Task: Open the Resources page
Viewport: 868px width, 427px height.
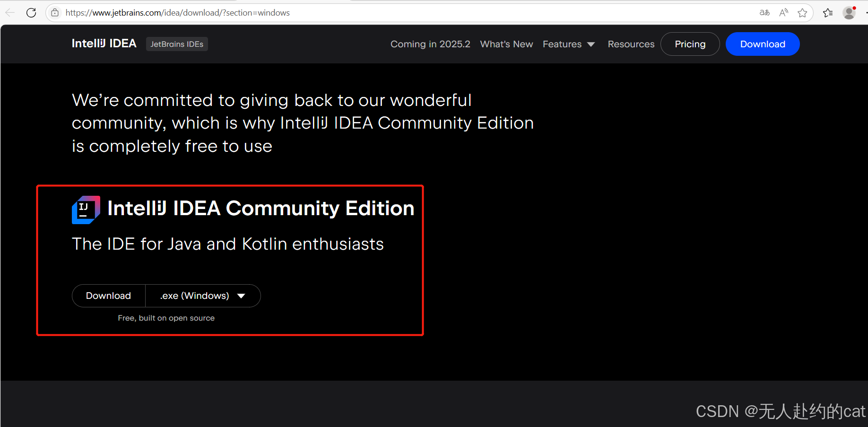Action: pos(631,44)
